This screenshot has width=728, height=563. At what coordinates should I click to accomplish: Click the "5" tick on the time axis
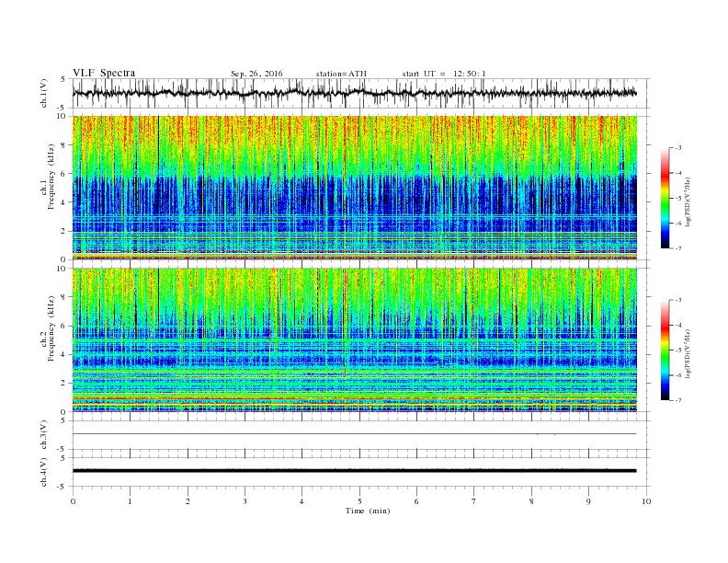point(359,501)
